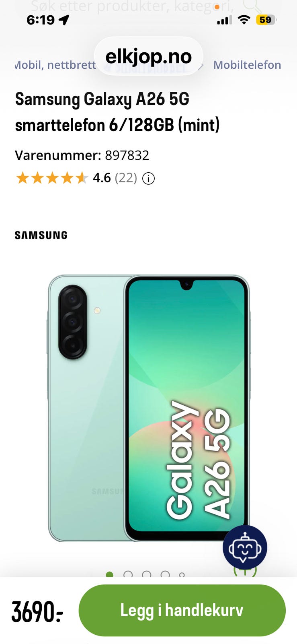This screenshot has width=297, height=644.
Task: Open the rating info circle icon
Action: [x=149, y=178]
